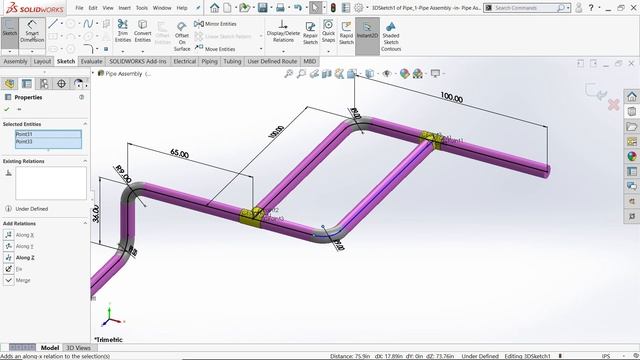This screenshot has height=360, width=640.
Task: Open the Insert menu
Action: [x=124, y=8]
